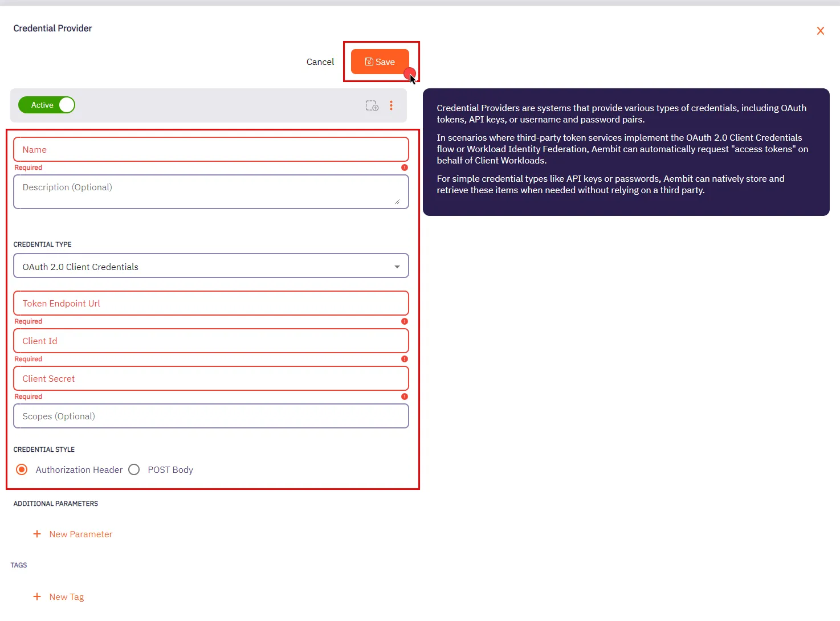Click the error indicator for Token Endpoint Url
The image size is (840, 621).
[x=404, y=321]
